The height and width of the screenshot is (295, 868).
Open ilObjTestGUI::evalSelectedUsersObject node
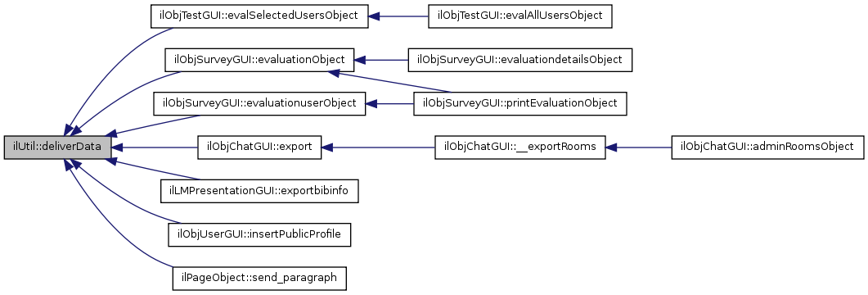click(259, 16)
